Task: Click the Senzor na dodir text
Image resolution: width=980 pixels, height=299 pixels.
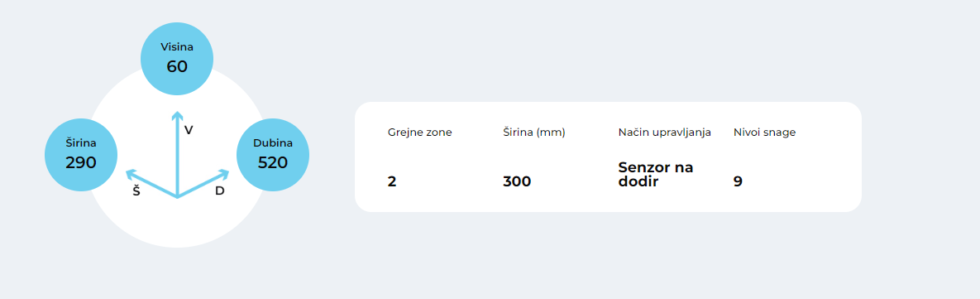Action: click(656, 175)
